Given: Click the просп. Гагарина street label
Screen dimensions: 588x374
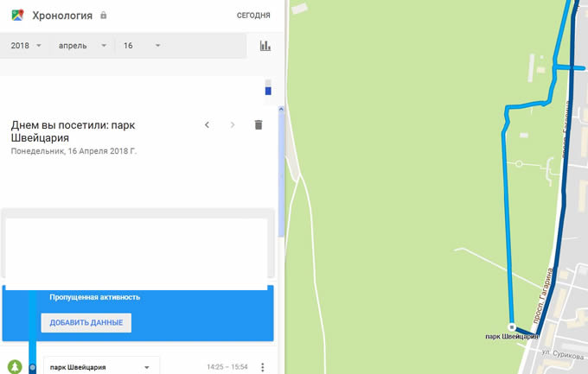Looking at the screenshot, I should [x=544, y=295].
